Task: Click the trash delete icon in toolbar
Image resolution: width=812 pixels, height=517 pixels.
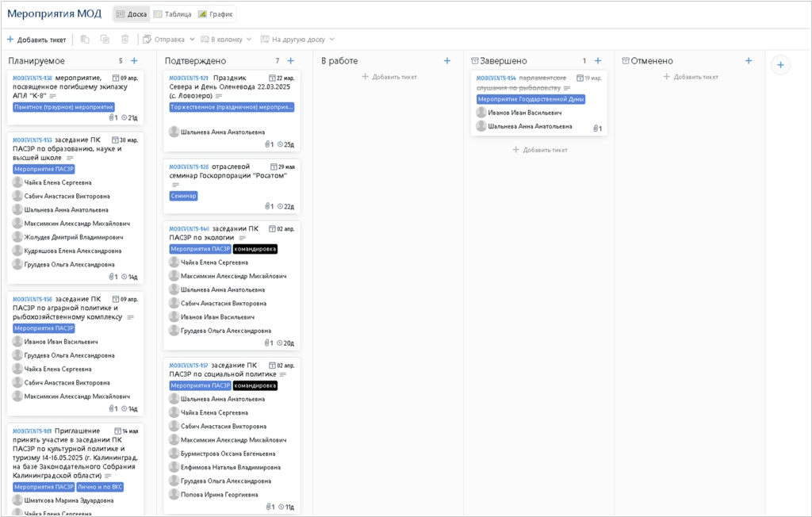Action: point(124,39)
